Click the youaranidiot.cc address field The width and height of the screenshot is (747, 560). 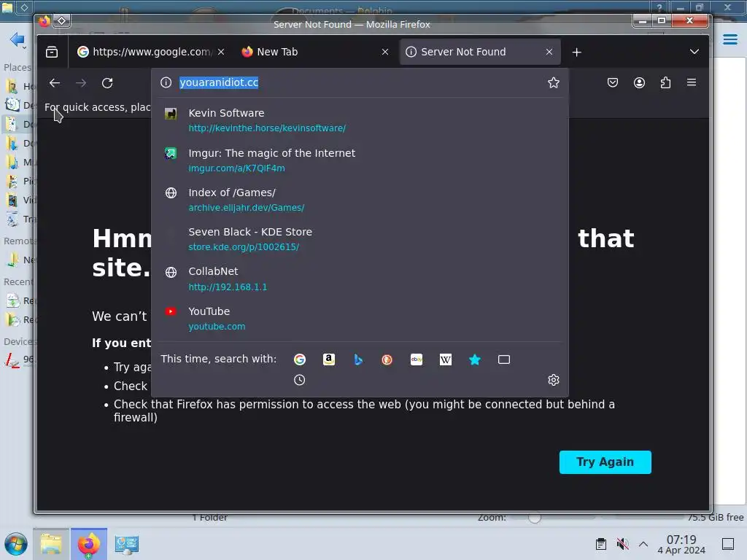[360, 82]
